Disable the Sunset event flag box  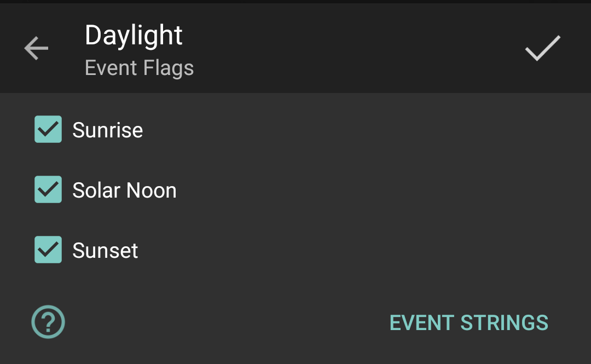(48, 250)
